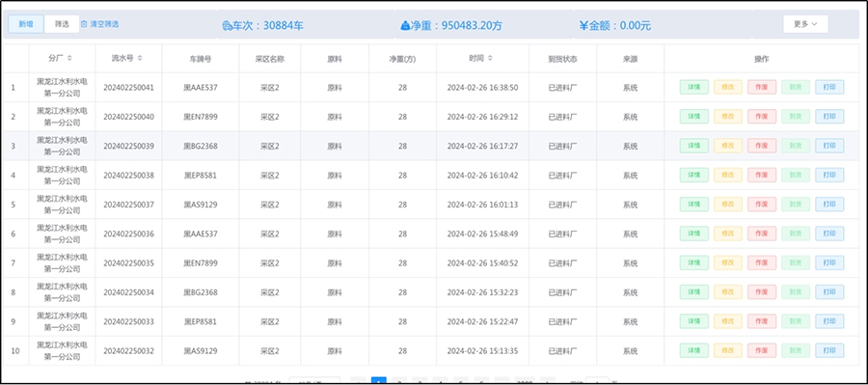Select time 2024-02-26 15:40:52 cell

(483, 263)
